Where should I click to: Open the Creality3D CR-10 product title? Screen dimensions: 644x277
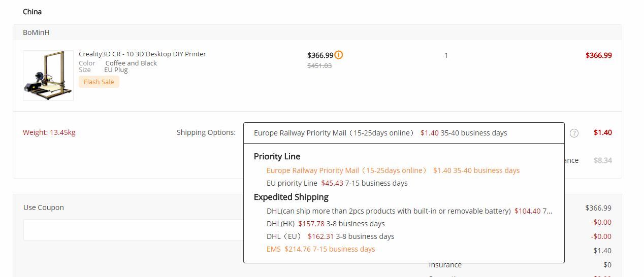point(142,54)
